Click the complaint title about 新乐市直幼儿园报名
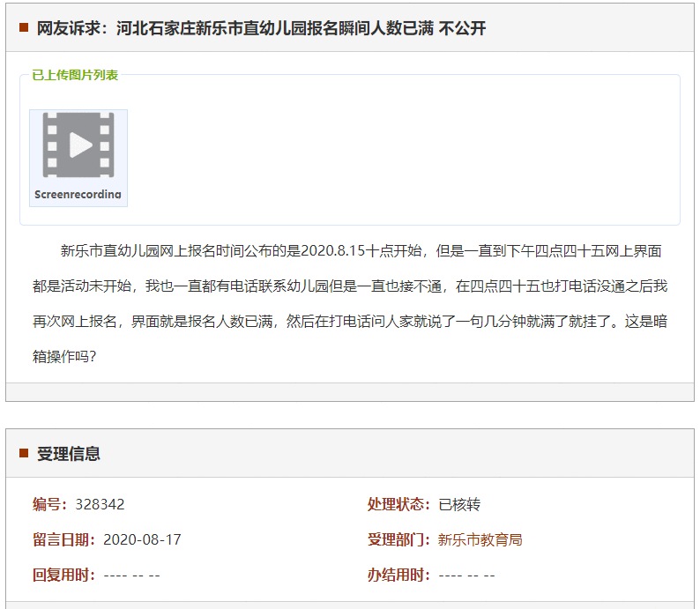 pyautogui.click(x=261, y=28)
